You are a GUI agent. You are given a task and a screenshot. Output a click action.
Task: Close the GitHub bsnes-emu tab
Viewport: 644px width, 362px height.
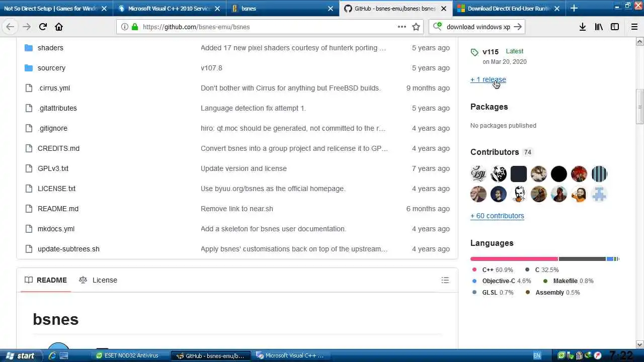[444, 9]
